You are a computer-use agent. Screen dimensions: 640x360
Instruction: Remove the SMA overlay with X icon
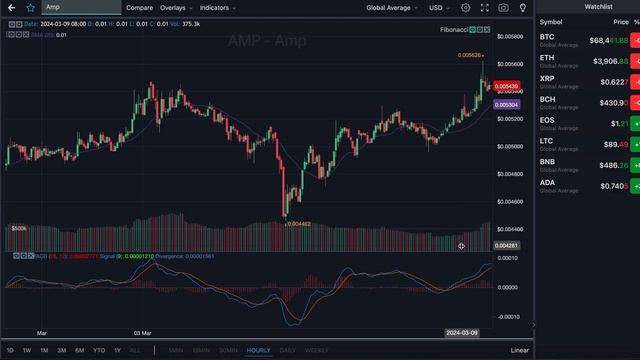[26, 35]
